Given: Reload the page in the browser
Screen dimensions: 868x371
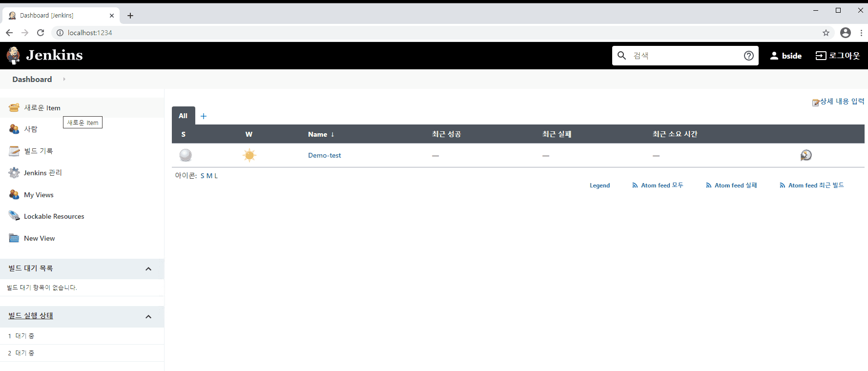Looking at the screenshot, I should 41,33.
